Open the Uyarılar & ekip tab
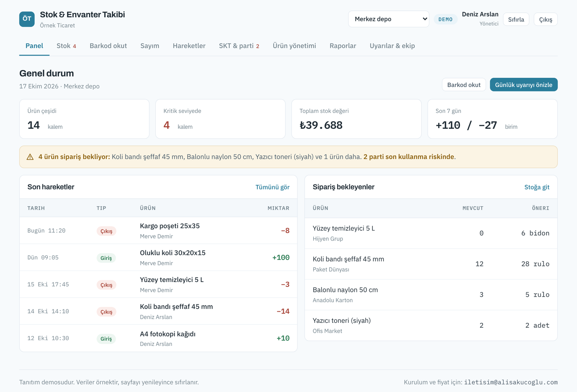577x392 pixels. (x=392, y=46)
